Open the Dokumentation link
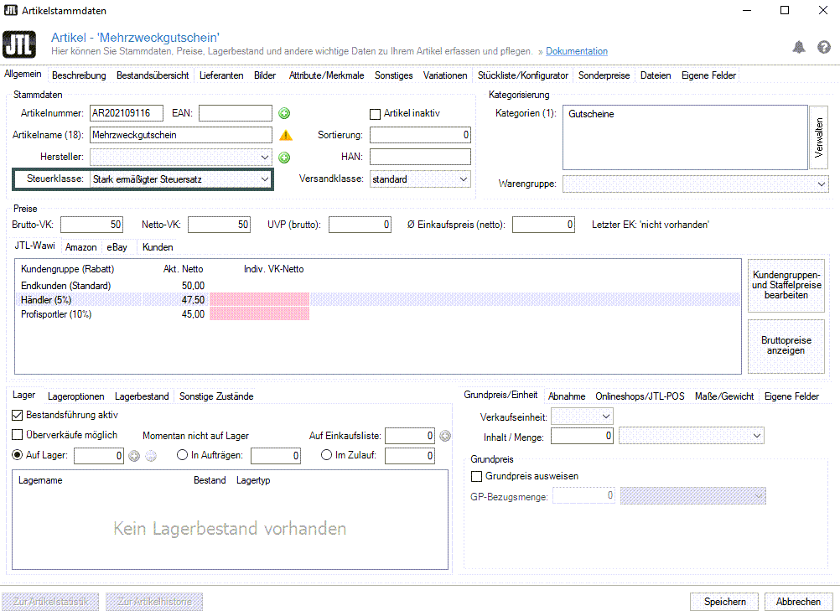The image size is (840, 616). pos(577,52)
